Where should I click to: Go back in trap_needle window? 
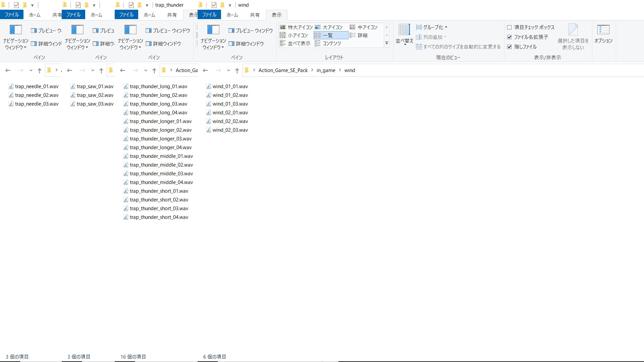click(x=8, y=70)
